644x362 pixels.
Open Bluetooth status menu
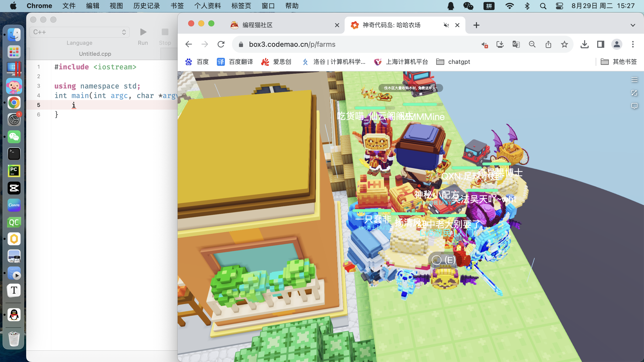(x=527, y=6)
